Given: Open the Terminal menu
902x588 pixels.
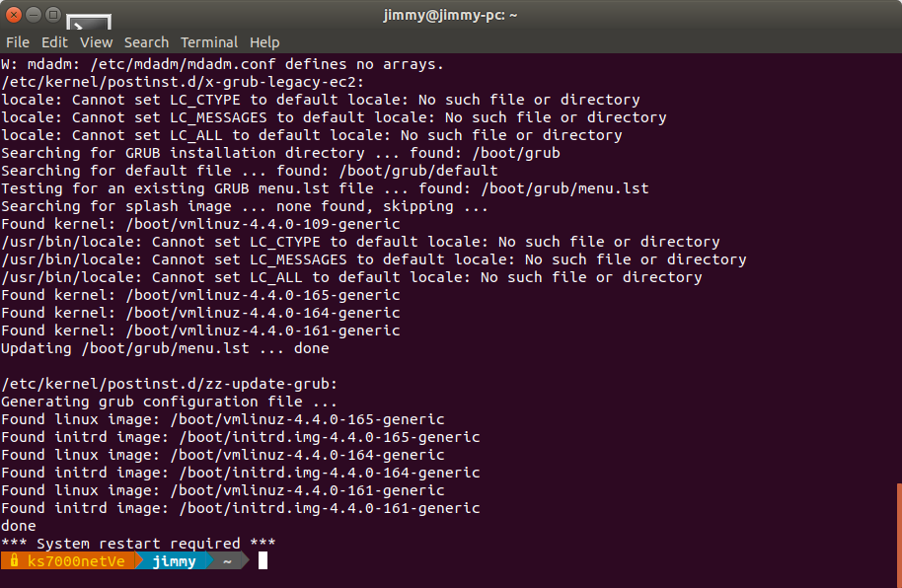Looking at the screenshot, I should click(x=209, y=42).
